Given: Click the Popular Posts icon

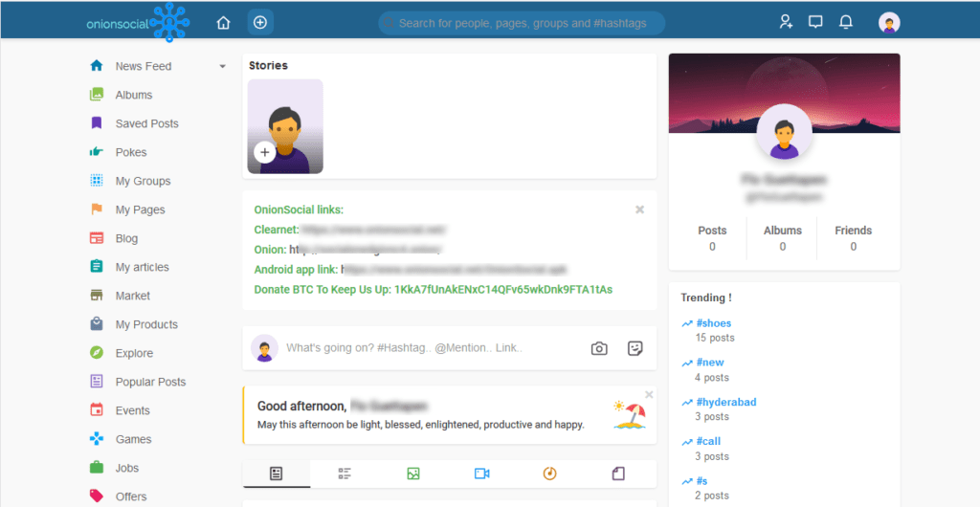Looking at the screenshot, I should [x=97, y=382].
